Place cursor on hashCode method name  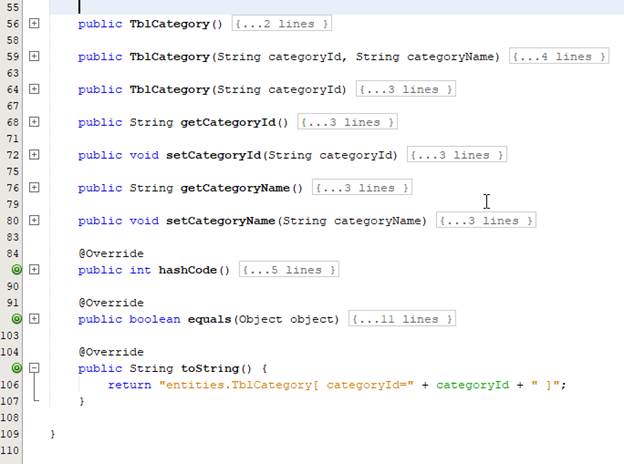187,270
